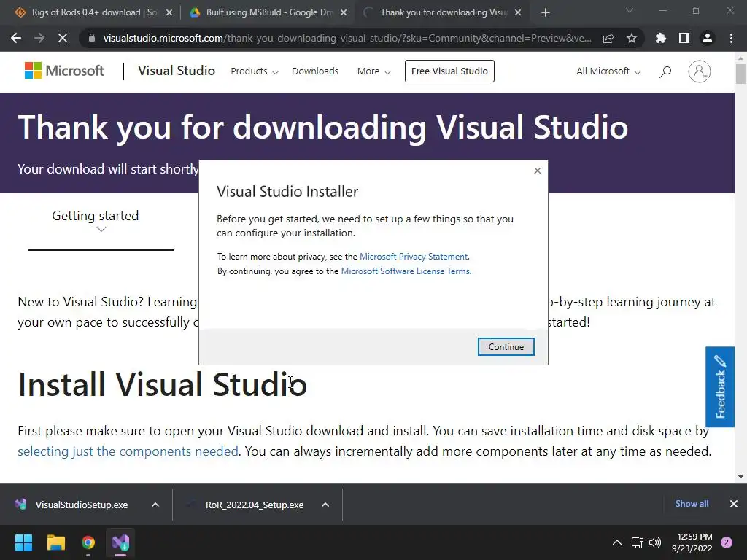Click the browser forward arrow
747x560 pixels.
[39, 38]
